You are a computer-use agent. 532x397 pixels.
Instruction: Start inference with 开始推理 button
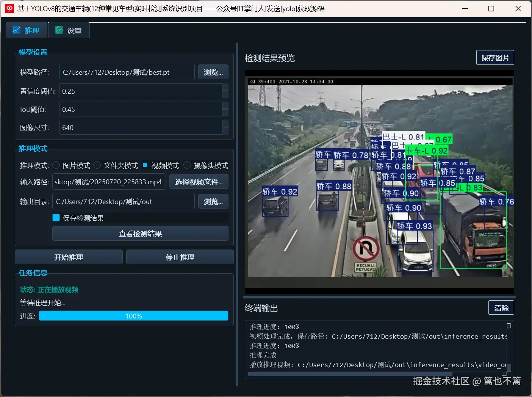pos(69,257)
